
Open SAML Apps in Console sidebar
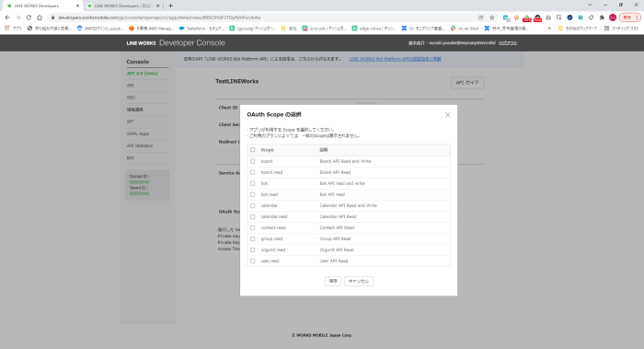pos(138,134)
